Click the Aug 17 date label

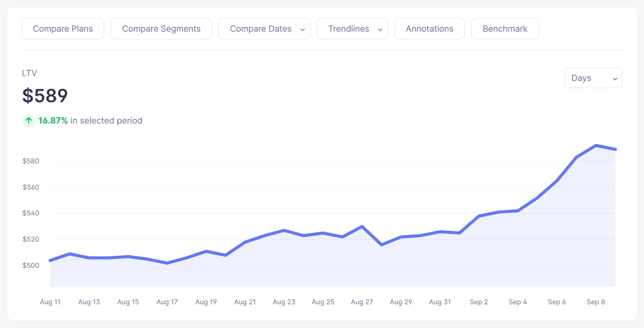[167, 302]
